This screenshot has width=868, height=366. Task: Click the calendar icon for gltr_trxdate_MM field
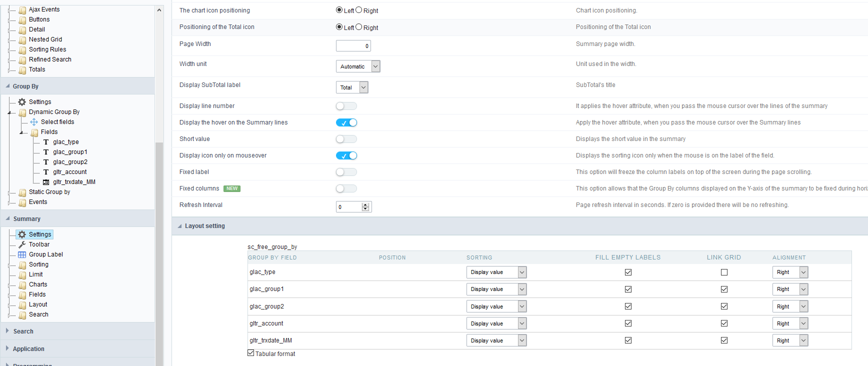[x=46, y=182]
